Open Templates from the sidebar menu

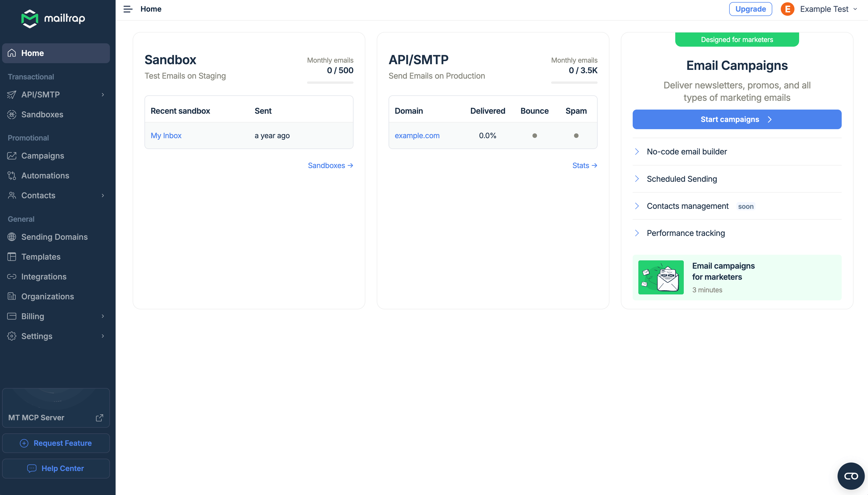(x=56, y=257)
